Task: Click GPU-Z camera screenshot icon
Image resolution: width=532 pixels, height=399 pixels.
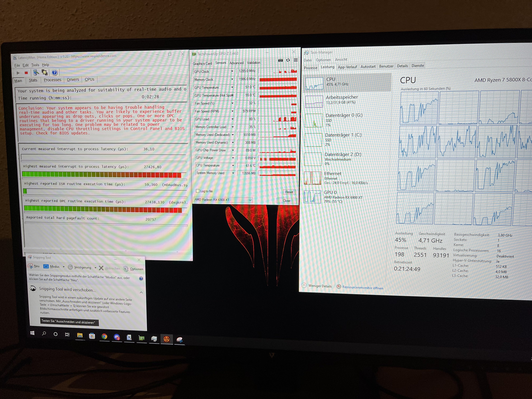Action: pos(280,60)
